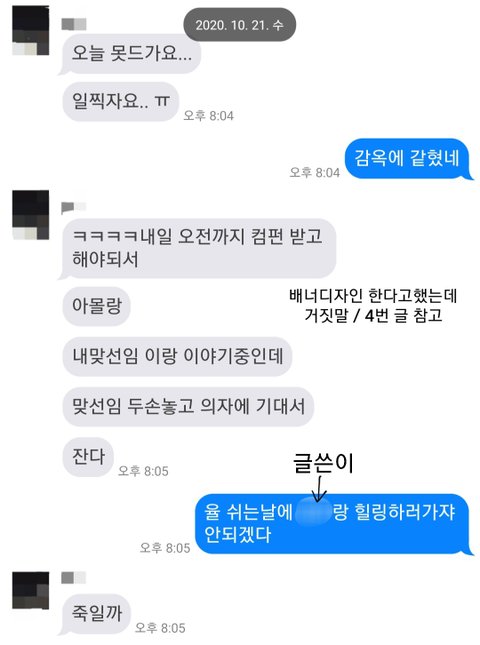Open the top pixelated profile avatar
Screen dimensions: 480x645
coord(31,30)
